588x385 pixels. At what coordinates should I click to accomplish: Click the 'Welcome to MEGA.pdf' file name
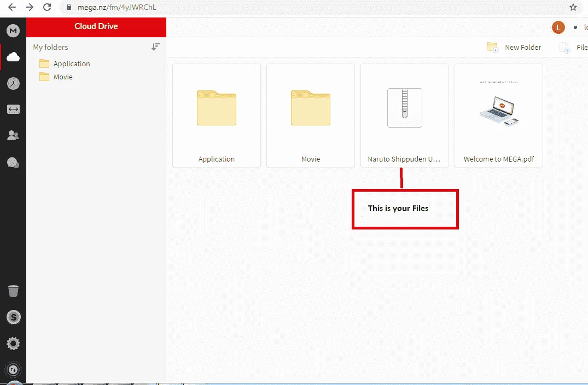(499, 159)
